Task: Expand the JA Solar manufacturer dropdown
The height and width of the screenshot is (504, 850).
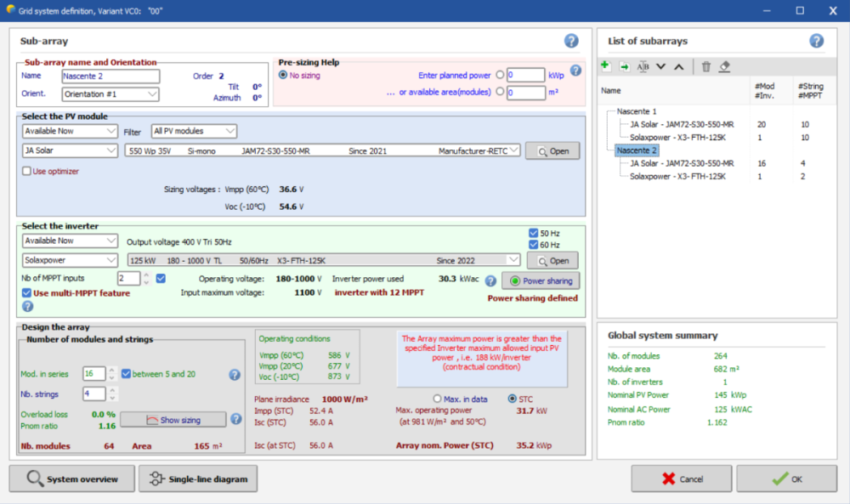Action: tap(70, 150)
